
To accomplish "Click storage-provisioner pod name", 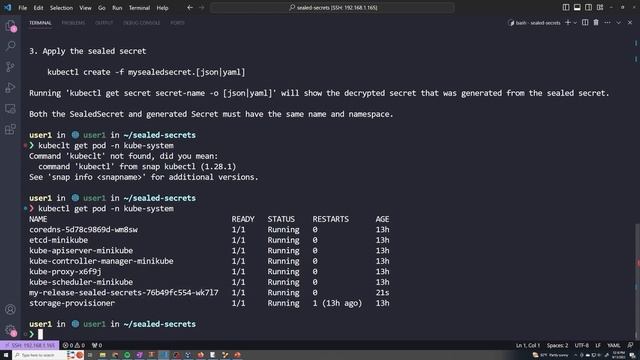I will pyautogui.click(x=72, y=303).
